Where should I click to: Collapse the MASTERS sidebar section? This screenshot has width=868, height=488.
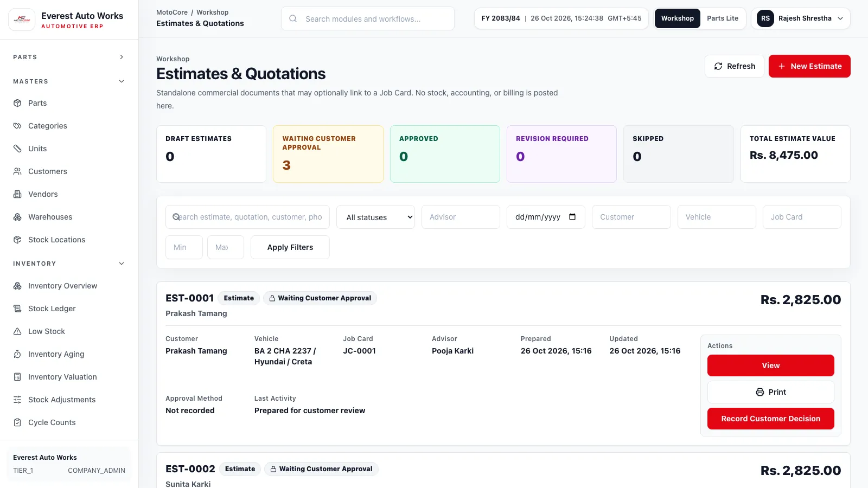coord(69,81)
